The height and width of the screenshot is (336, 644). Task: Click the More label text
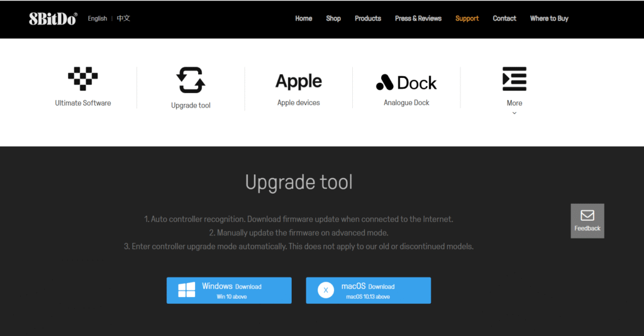[x=514, y=103]
